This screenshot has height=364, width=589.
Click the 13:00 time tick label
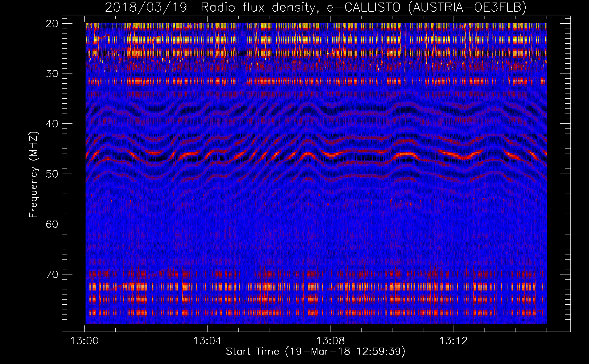tap(84, 341)
